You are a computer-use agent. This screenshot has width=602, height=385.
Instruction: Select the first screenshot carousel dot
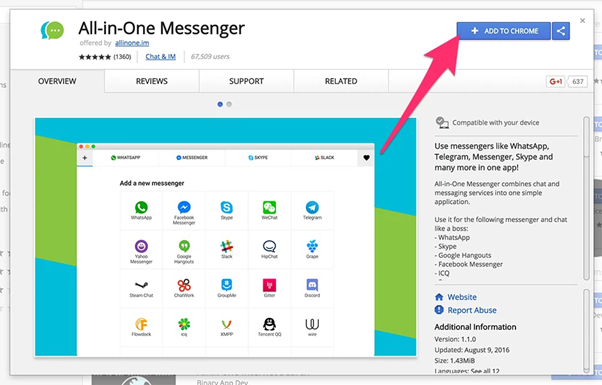coord(220,104)
